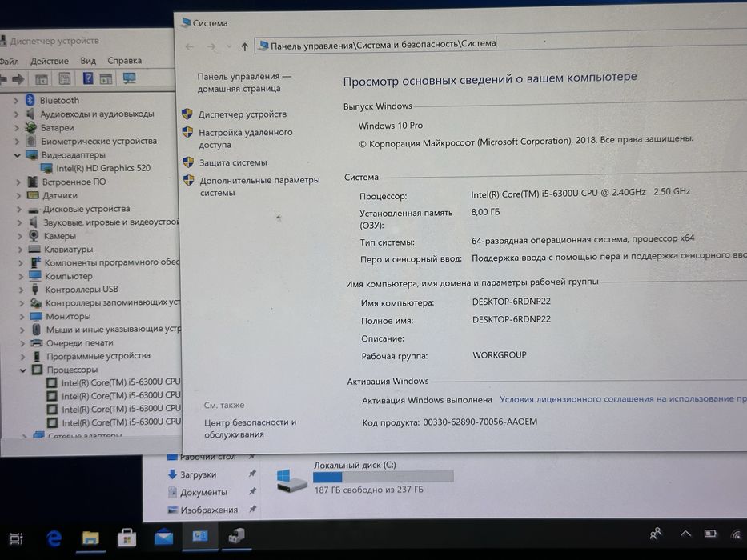Launch Microsoft Edge from the taskbar
This screenshot has width=747, height=560.
54,538
